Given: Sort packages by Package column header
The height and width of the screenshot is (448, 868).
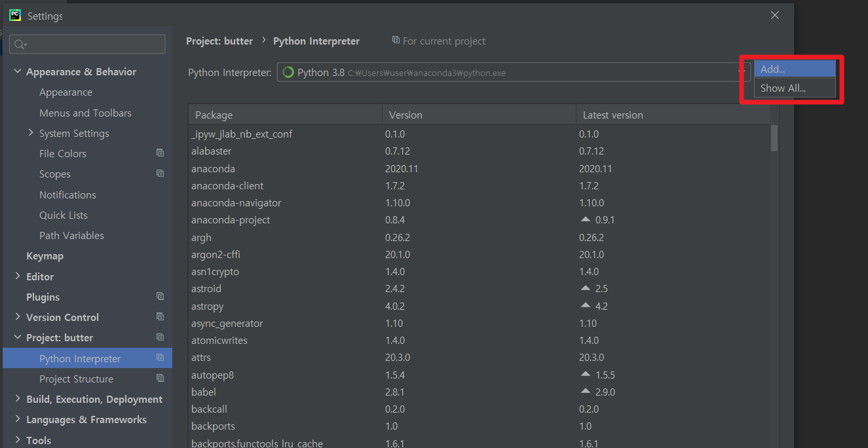Looking at the screenshot, I should (x=285, y=115).
